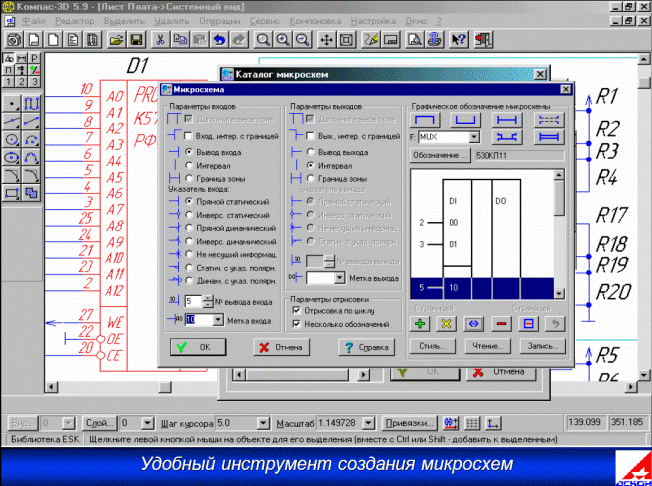Toggle the grid display icon in status bar
This screenshot has height=486, width=652.
tap(471, 423)
